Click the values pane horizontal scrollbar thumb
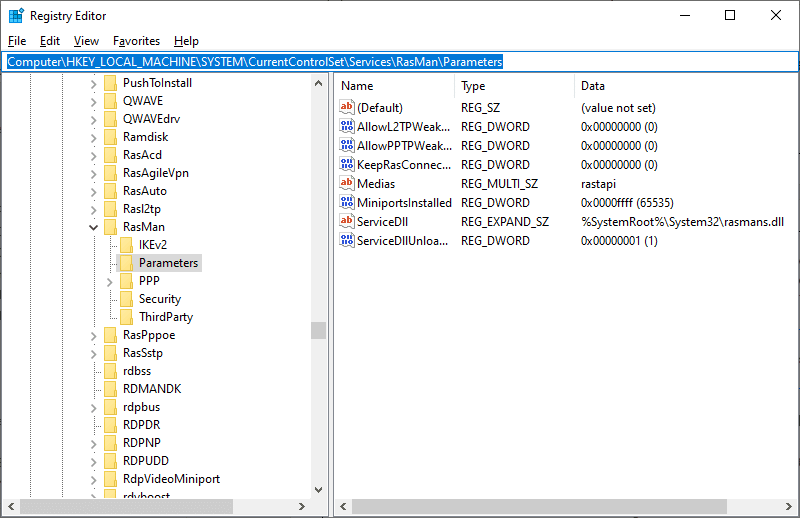 (539, 506)
